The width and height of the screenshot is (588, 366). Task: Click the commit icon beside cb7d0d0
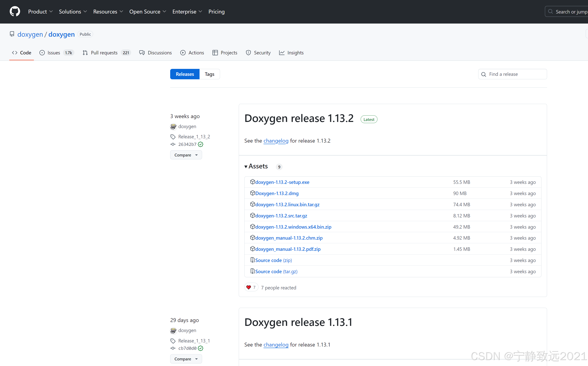[x=173, y=348]
